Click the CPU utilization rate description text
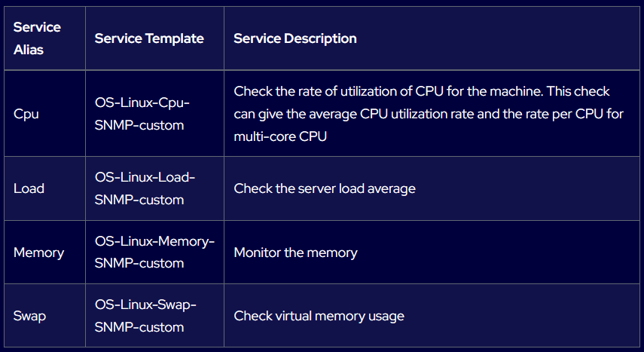 (429, 114)
